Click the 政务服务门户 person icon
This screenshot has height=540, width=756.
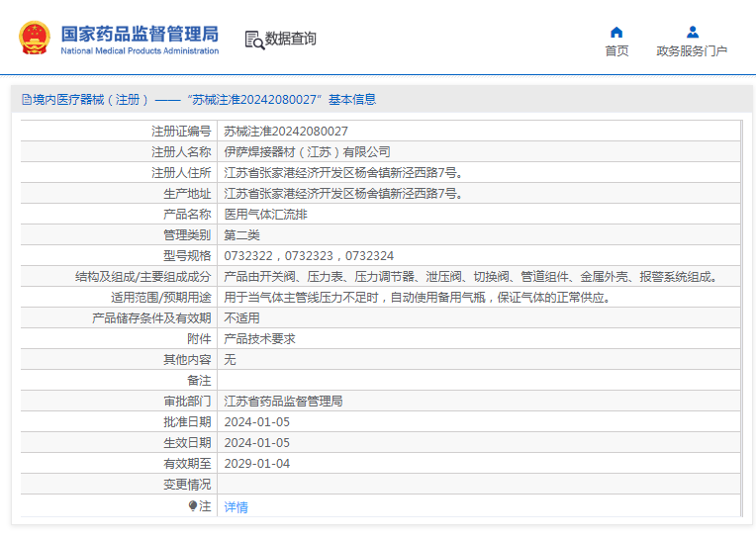(x=693, y=33)
